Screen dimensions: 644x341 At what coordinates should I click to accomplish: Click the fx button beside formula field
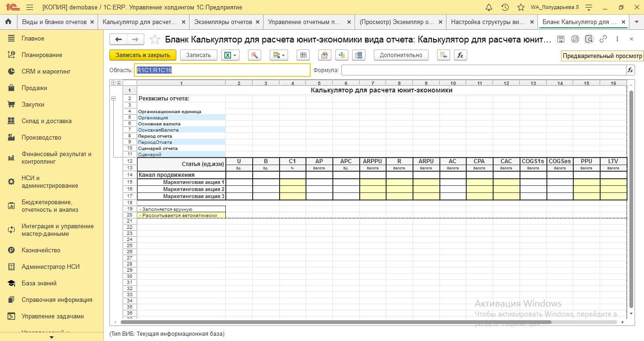point(630,70)
